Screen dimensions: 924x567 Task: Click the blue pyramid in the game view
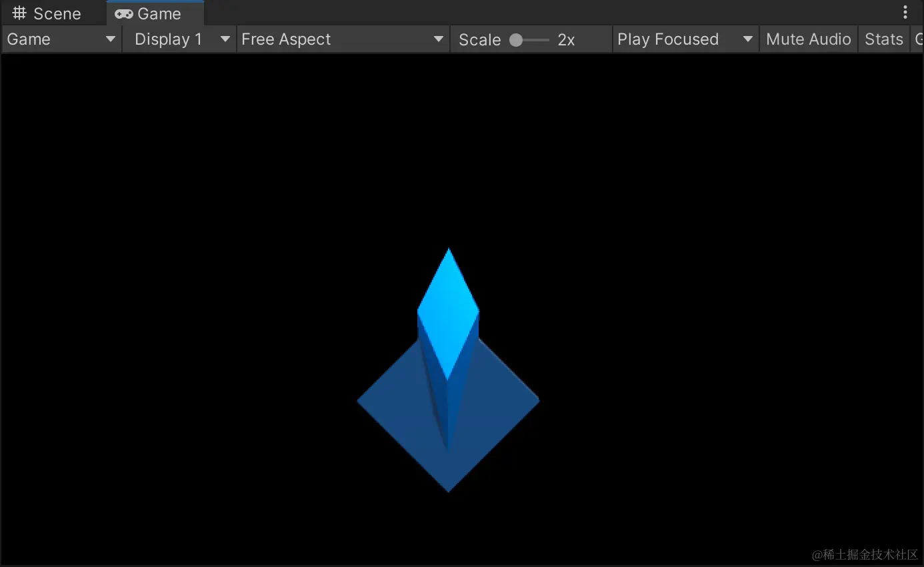click(x=448, y=370)
